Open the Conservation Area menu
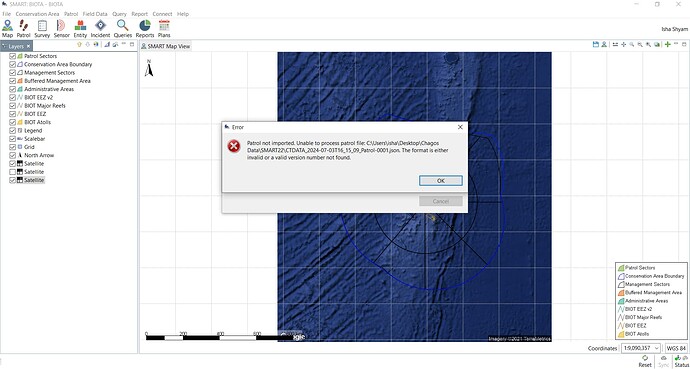Viewport: 690px width, 369px height. 37,14
